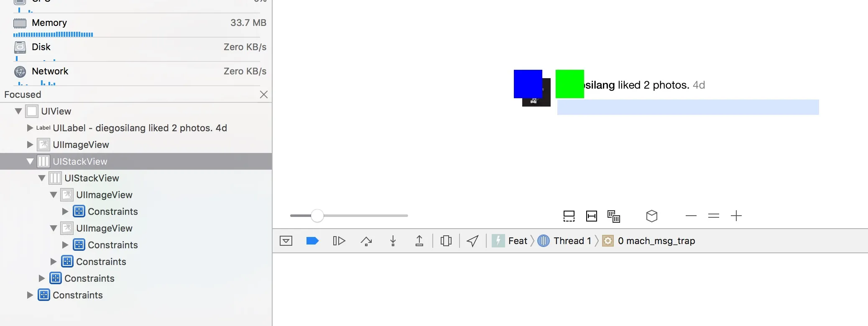Select Constraints row under the first nested UIImageView
The height and width of the screenshot is (326, 868).
pyautogui.click(x=113, y=211)
